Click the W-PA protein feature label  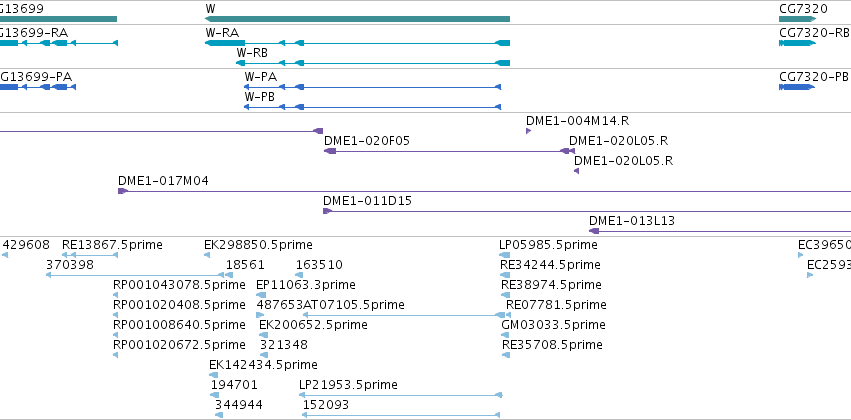(261, 77)
